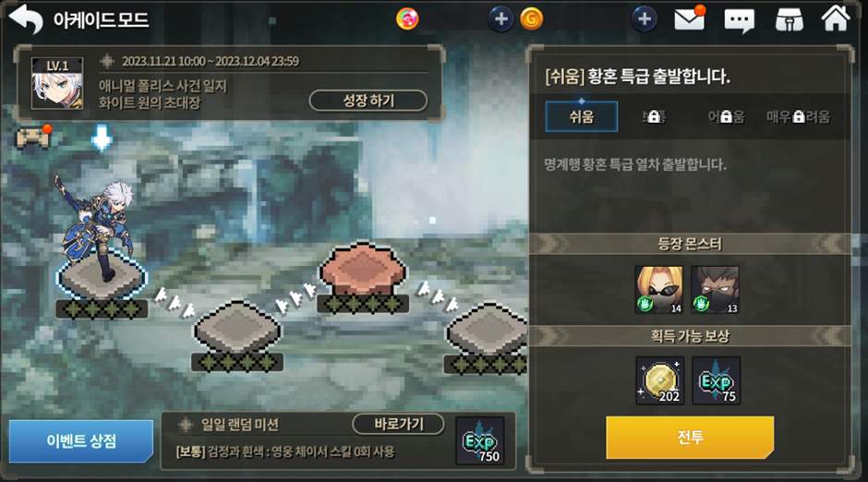Return to home via house icon
The height and width of the screenshot is (482, 868).
[x=836, y=18]
